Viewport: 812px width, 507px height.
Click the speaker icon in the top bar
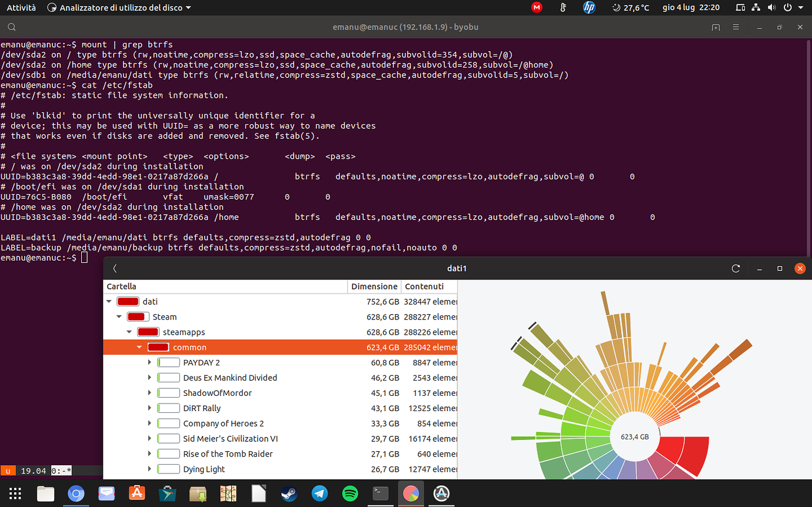(772, 8)
